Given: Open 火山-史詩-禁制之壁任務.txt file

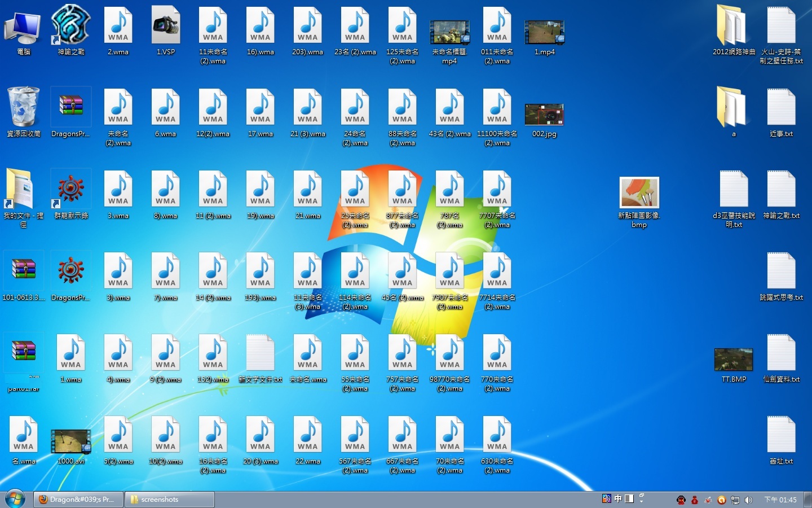Looking at the screenshot, I should (782, 36).
